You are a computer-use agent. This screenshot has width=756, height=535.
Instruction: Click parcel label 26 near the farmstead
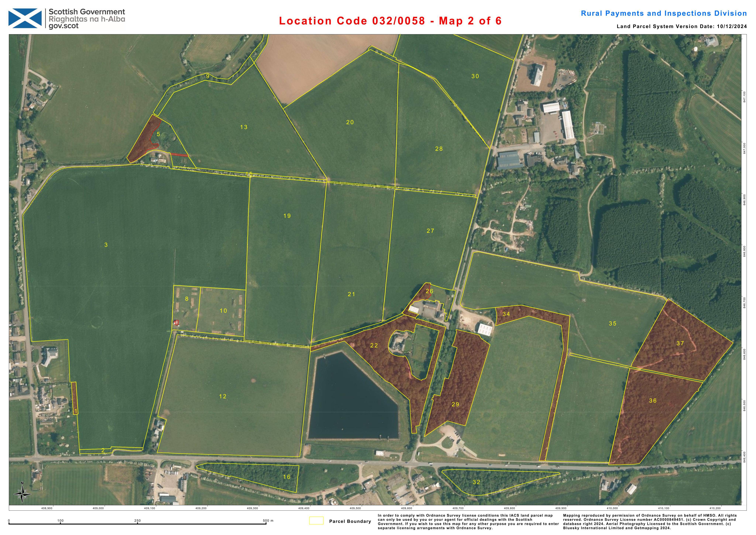coord(430,291)
